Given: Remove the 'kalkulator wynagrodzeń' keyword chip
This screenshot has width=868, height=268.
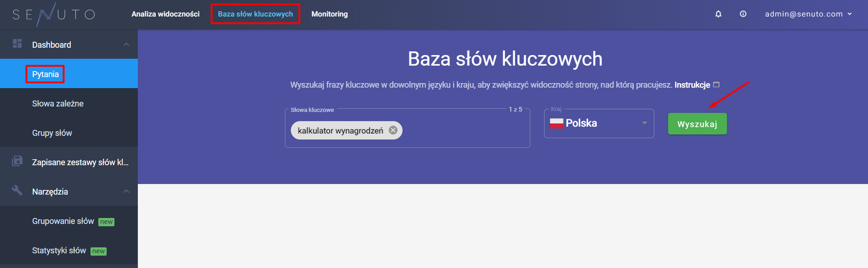Looking at the screenshot, I should (x=393, y=130).
